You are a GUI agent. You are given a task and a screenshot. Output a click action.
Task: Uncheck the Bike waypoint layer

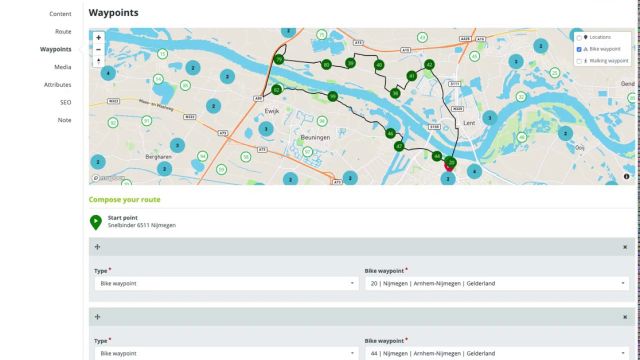pos(579,49)
